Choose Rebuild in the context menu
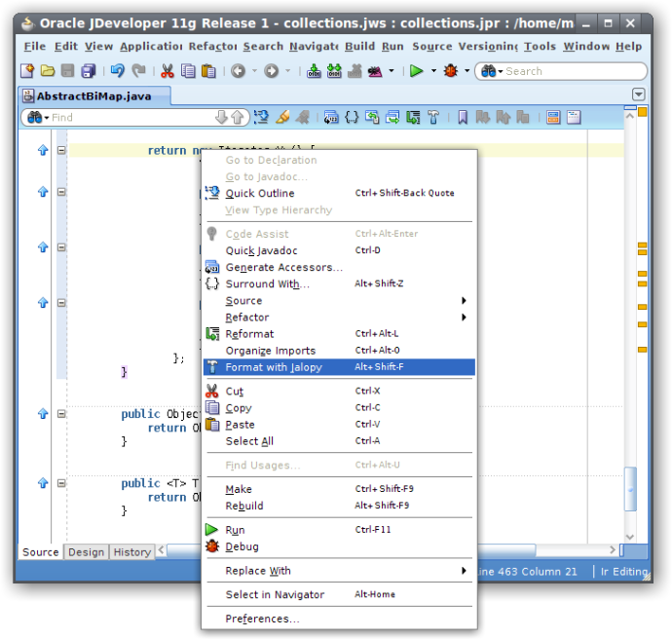Screen dimensions: 672x639 click(339, 506)
